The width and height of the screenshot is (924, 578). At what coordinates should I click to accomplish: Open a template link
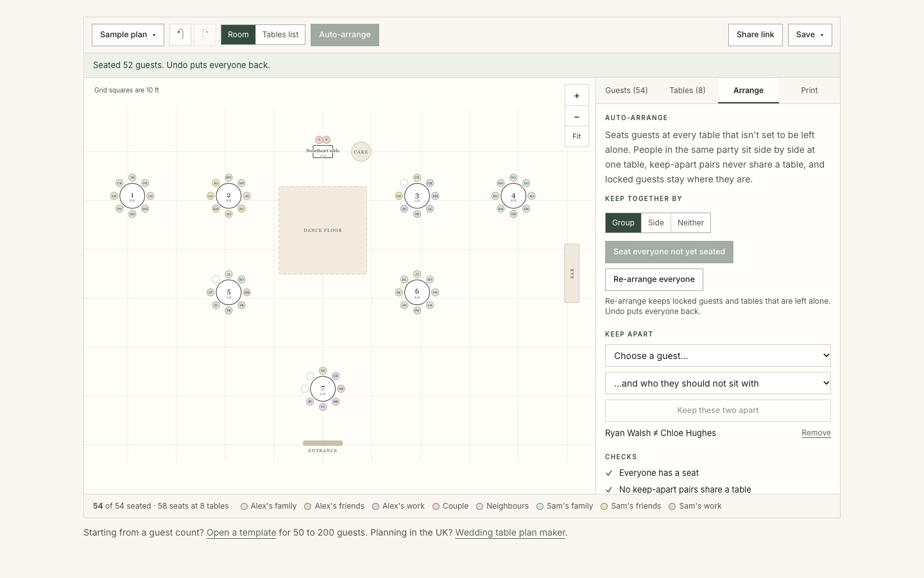coord(241,532)
